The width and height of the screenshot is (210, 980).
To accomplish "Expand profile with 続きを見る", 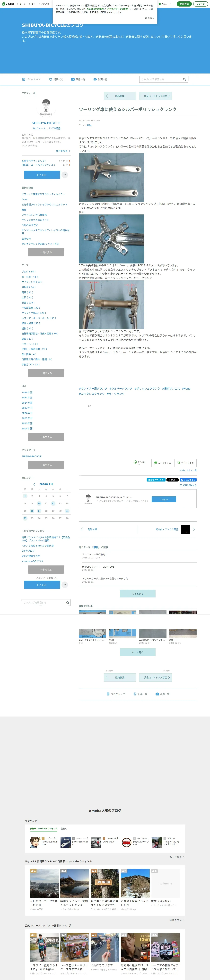I will [x=63, y=151].
